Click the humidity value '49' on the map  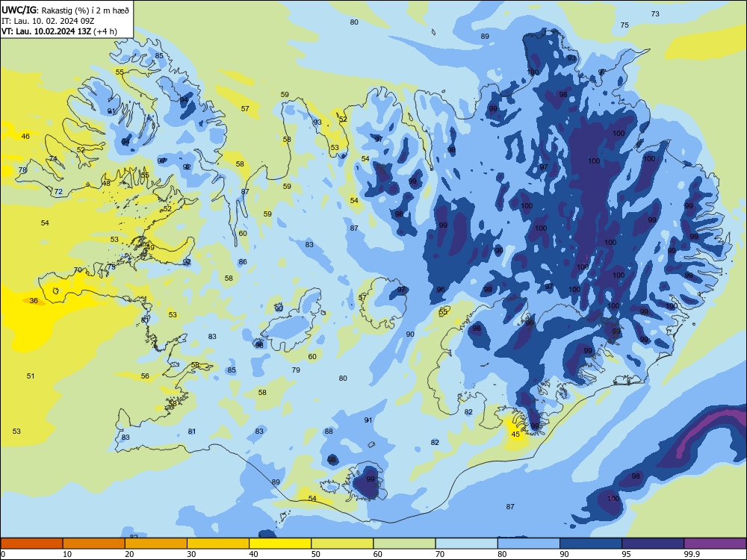151,248
